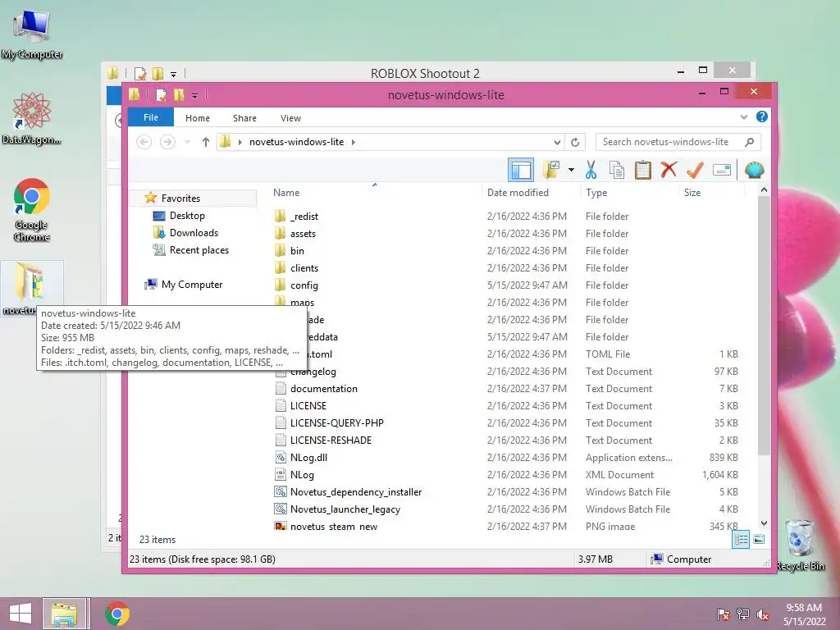Viewport: 840px width, 630px height.
Task: Open the recent locations dropdown arrow
Action: 188,142
